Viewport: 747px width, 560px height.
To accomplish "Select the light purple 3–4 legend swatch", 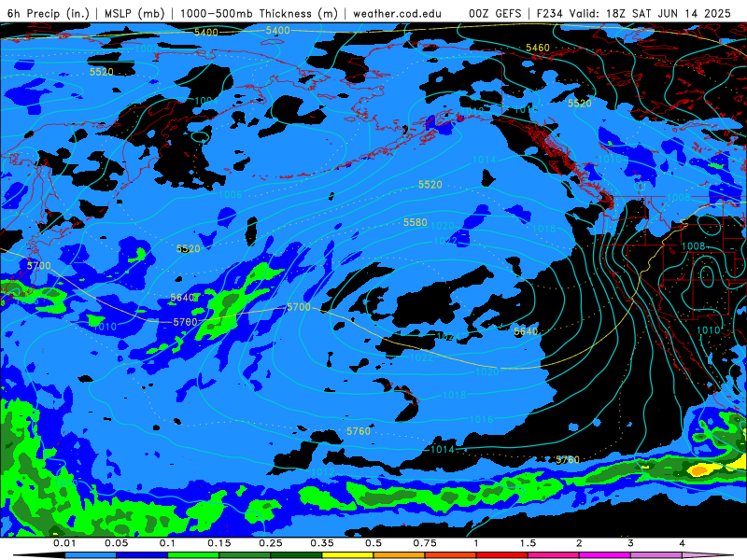I will (x=656, y=555).
